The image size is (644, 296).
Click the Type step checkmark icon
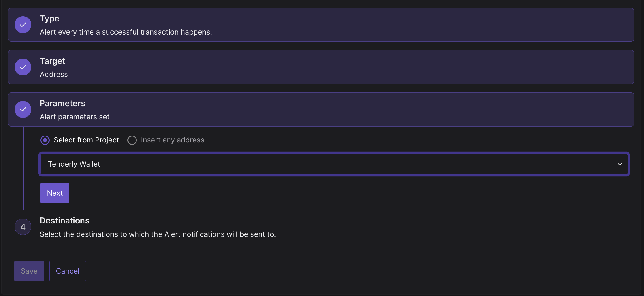pyautogui.click(x=23, y=25)
